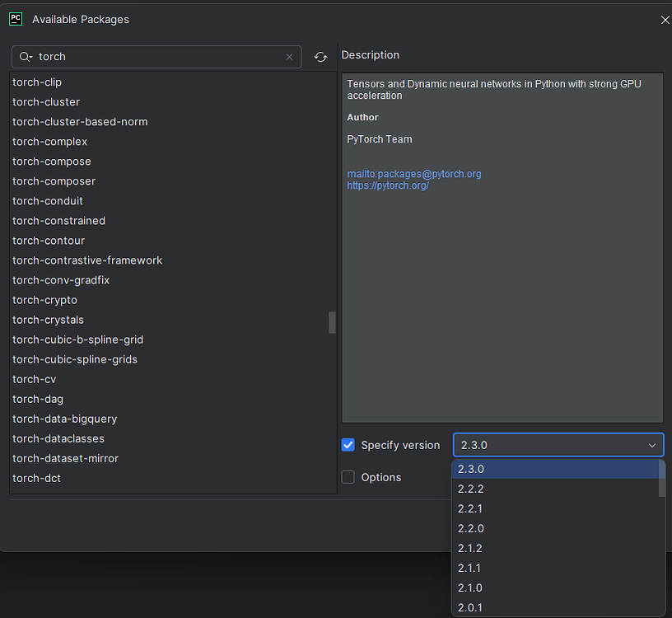Select the torch-dataclasses package

58,438
